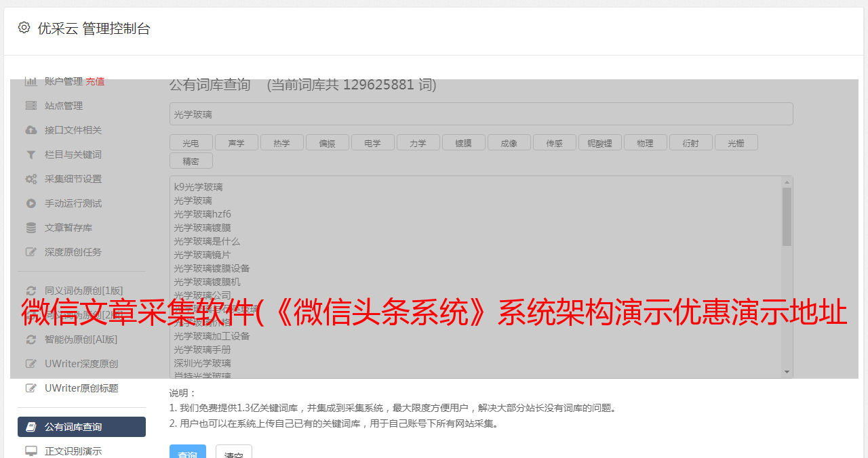Click the refresh icon for 智能伪原创[AI版]
Viewport: 868px width, 458px height.
point(31,339)
